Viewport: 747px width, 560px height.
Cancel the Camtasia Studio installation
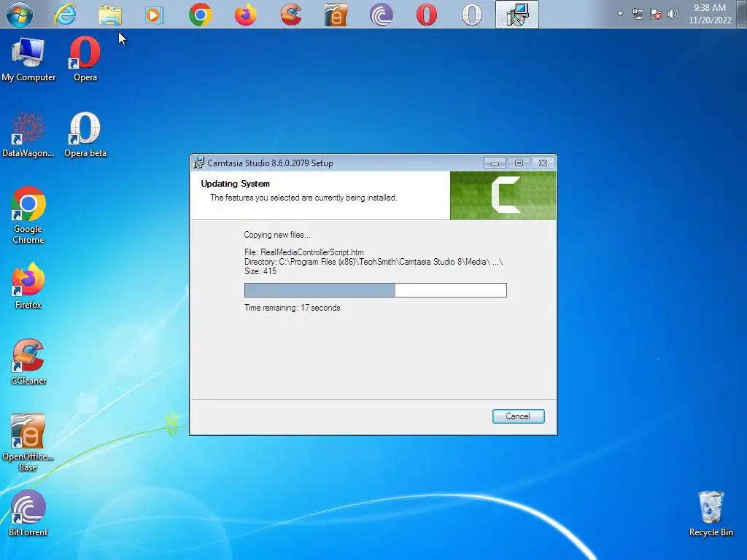(518, 416)
